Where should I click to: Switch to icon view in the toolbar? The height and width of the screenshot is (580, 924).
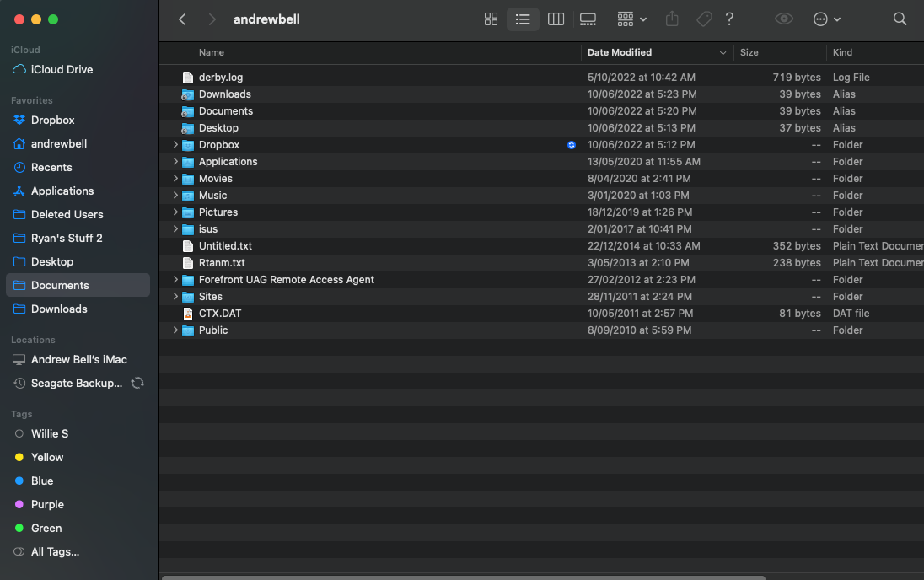point(491,19)
